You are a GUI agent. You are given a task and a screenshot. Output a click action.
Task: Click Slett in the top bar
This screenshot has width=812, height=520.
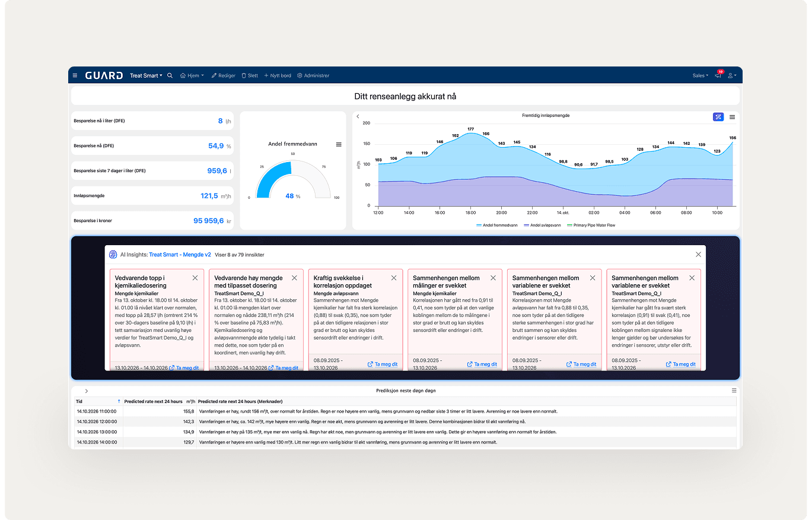coord(250,75)
